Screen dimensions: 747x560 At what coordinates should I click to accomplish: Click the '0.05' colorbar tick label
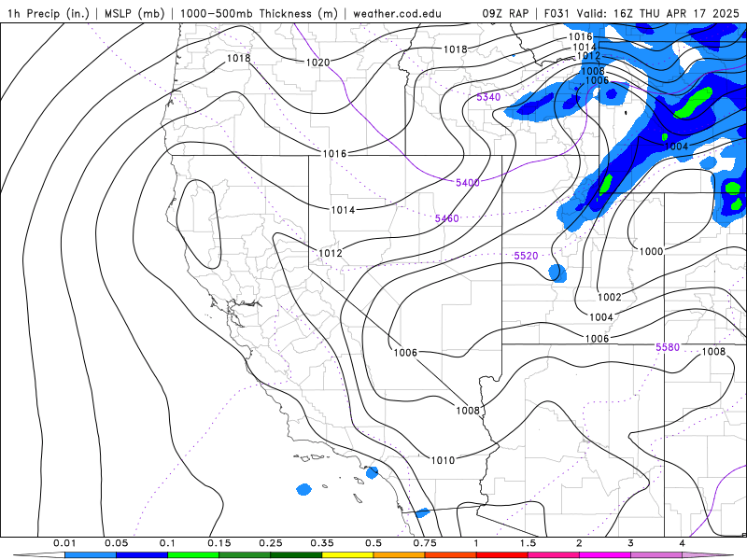(116, 543)
